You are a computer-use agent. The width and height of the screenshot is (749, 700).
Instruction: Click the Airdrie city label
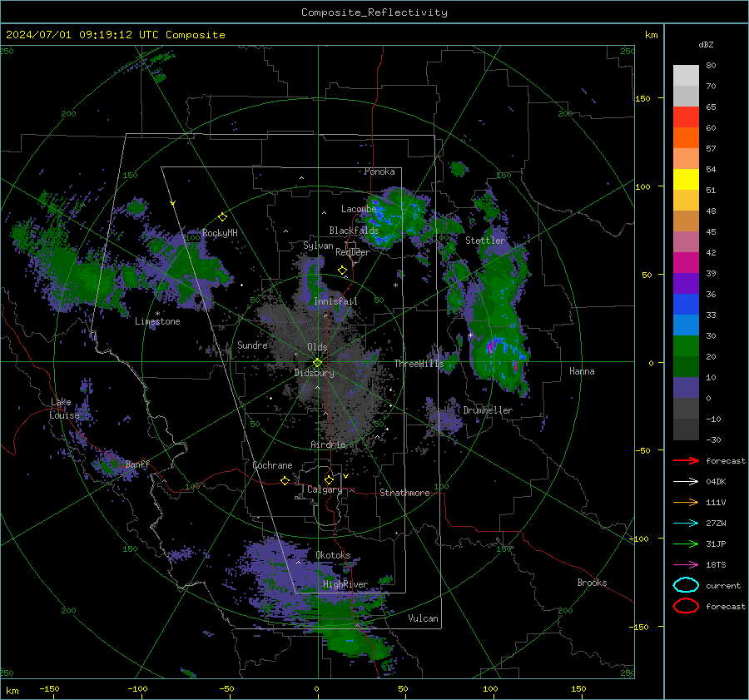click(328, 444)
